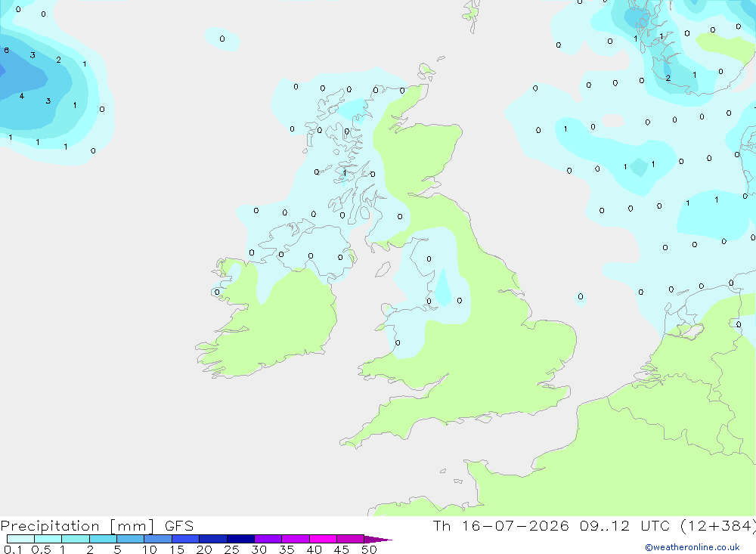Click the lightest 0.1–0.5 mm legend swatch
This screenshot has width=756, height=554.
20,539
